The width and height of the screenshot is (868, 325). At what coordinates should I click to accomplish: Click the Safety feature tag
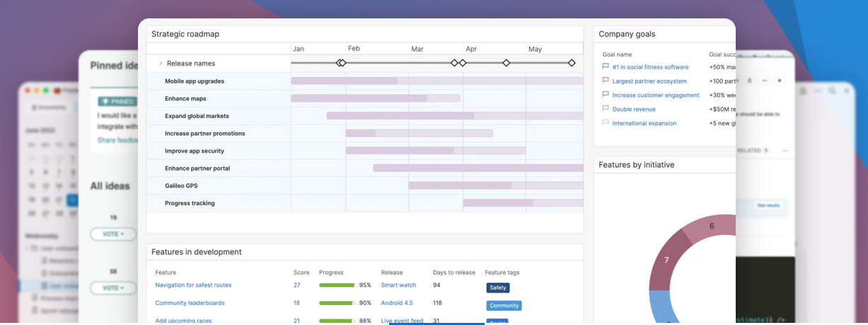pos(497,288)
